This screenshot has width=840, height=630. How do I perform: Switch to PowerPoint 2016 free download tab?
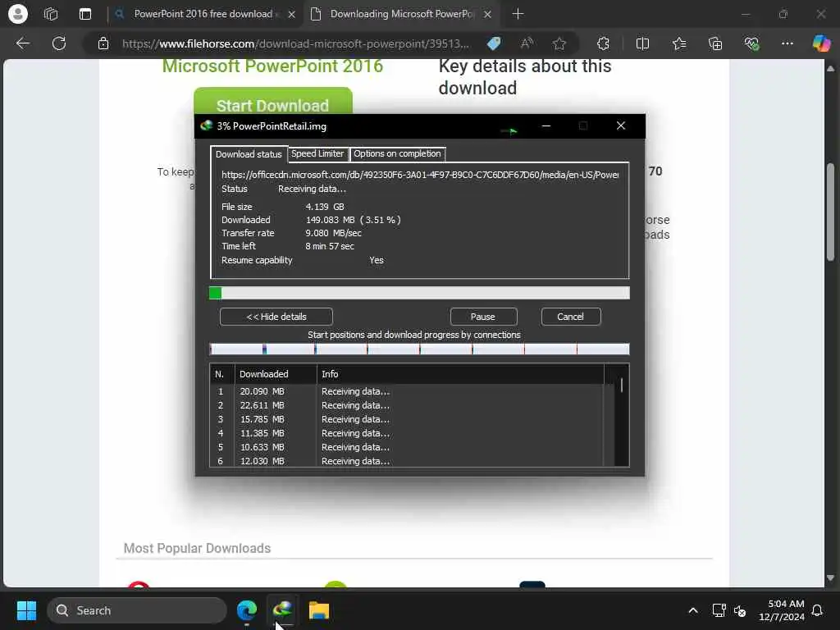(x=203, y=14)
